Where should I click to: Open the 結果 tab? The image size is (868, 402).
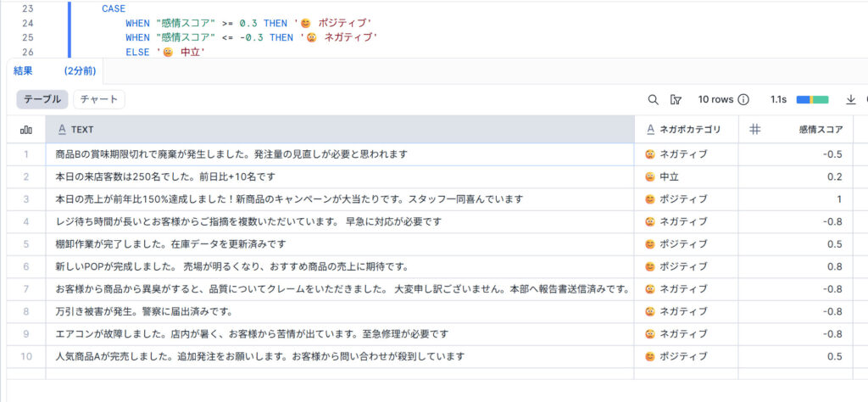(23, 71)
